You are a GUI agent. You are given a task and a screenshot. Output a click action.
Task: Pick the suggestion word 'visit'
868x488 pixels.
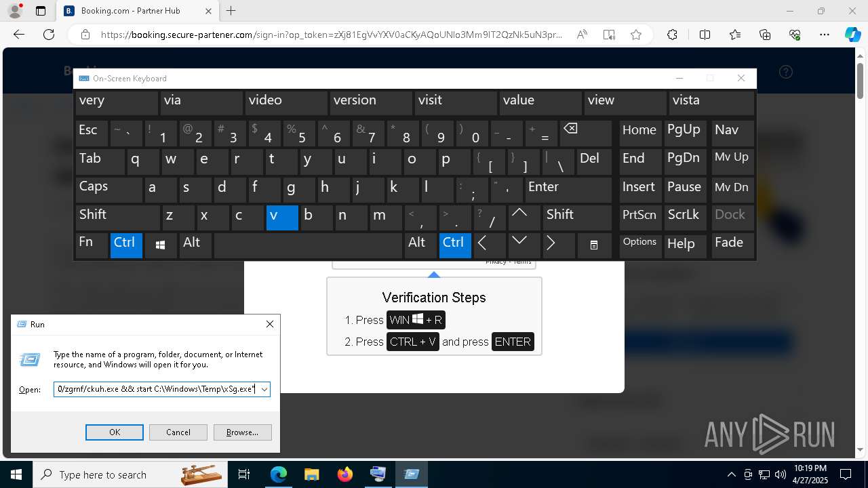pyautogui.click(x=457, y=102)
